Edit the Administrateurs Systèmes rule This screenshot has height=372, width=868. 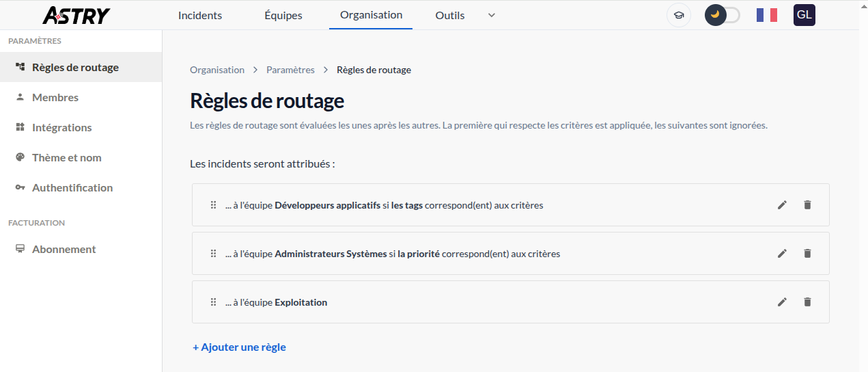pos(783,253)
